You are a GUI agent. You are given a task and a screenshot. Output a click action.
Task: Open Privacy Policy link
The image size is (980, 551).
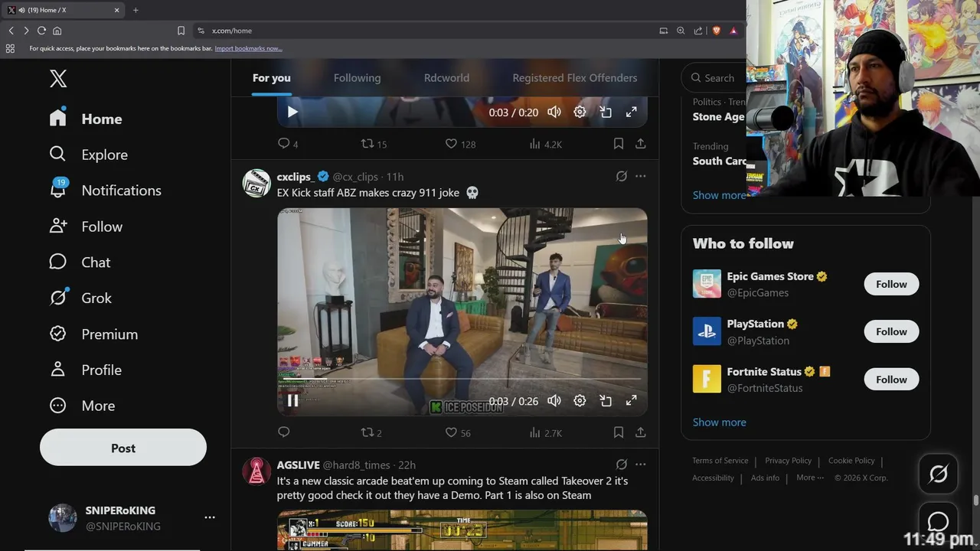(788, 461)
